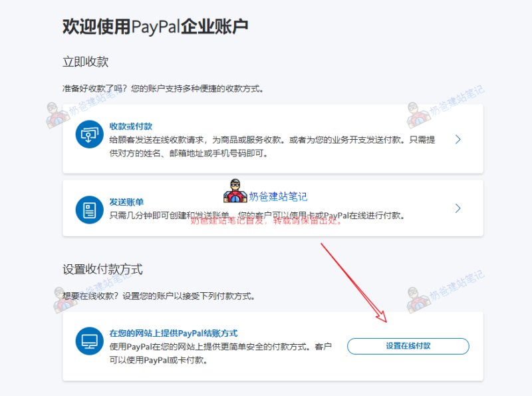Select the 设置收付款方式 section heading
Image resolution: width=532 pixels, height=396 pixels.
coord(102,270)
